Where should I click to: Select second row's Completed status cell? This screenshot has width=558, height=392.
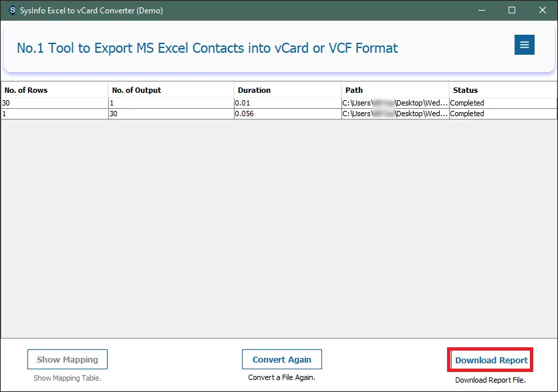point(502,114)
